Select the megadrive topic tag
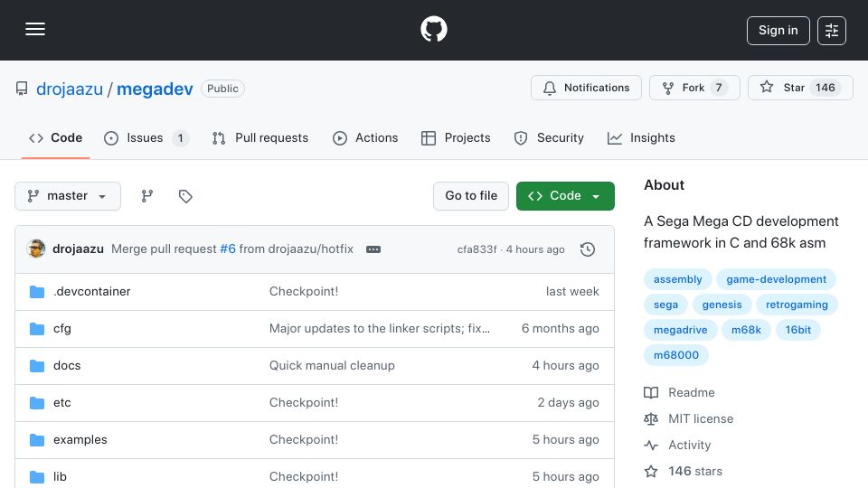The width and height of the screenshot is (868, 488). [680, 330]
